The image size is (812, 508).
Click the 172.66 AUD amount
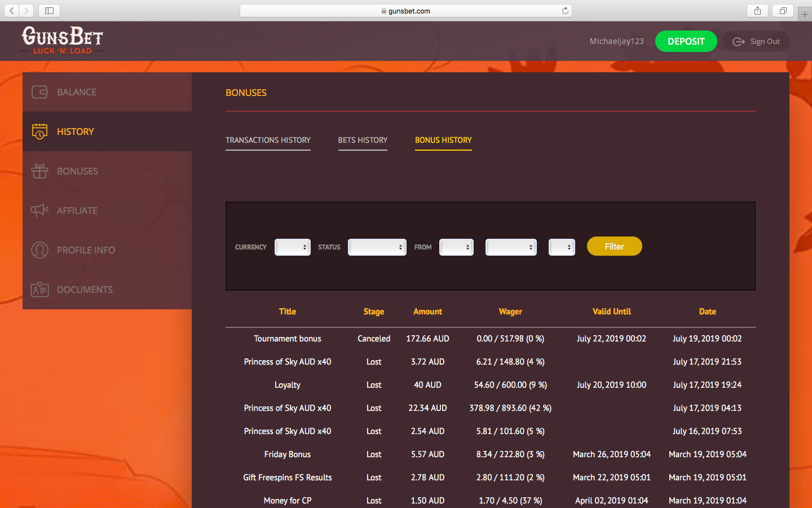(x=428, y=339)
